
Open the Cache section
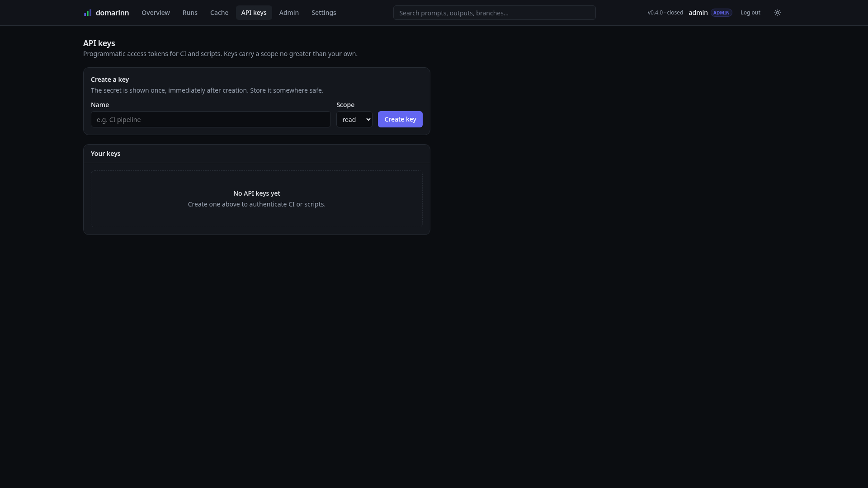point(219,13)
